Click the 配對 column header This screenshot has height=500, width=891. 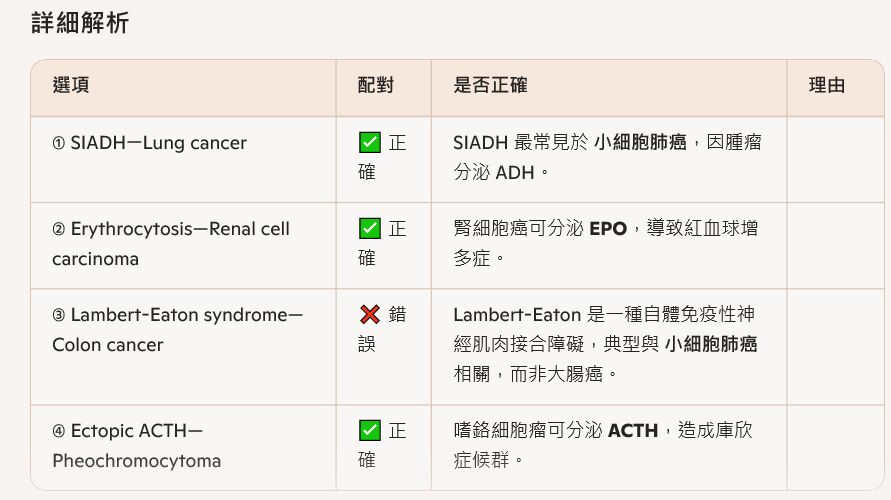(x=376, y=85)
